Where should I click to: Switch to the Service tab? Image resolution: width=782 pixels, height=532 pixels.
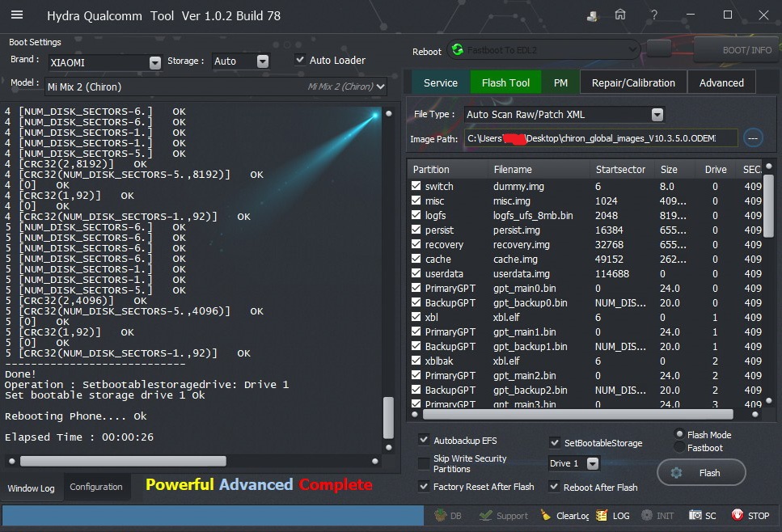click(x=441, y=82)
